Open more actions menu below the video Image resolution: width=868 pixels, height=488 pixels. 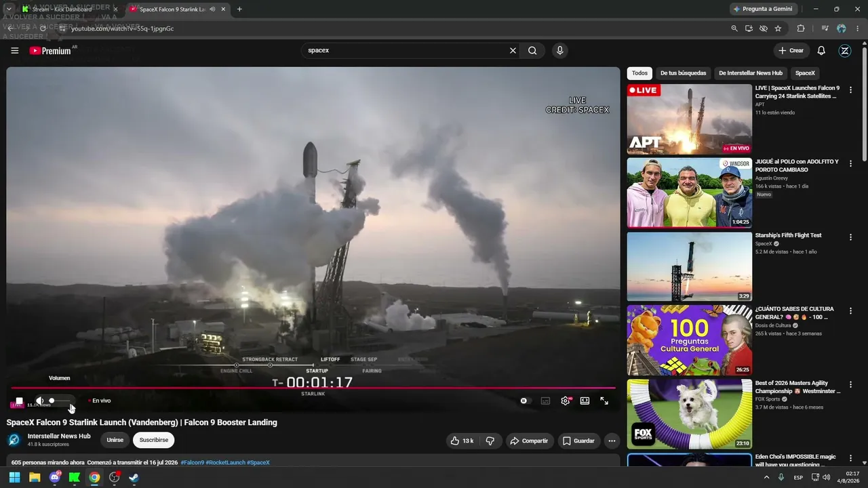tap(612, 441)
